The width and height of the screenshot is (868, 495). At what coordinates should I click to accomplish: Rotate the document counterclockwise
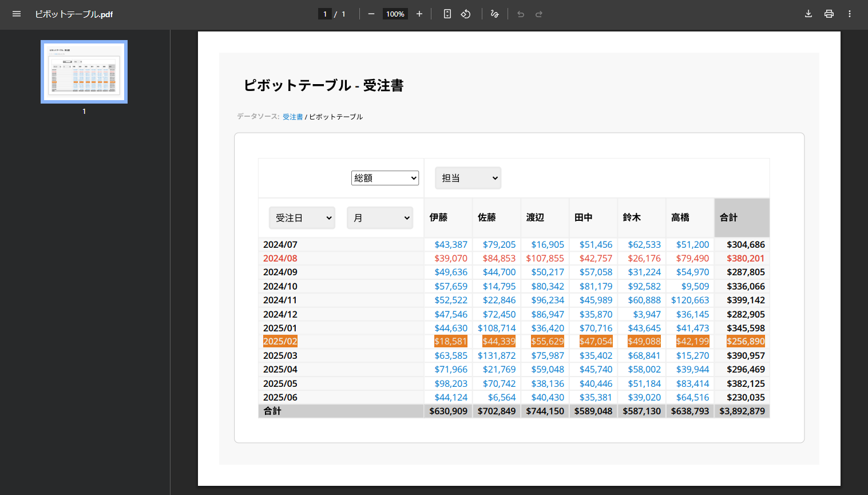click(x=466, y=14)
